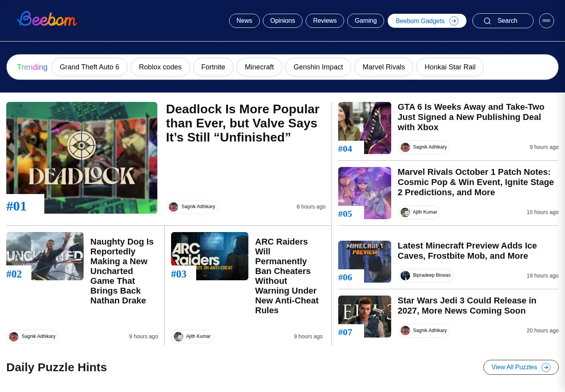Click View All Puzzles button
The width and height of the screenshot is (565, 392).
click(x=521, y=367)
